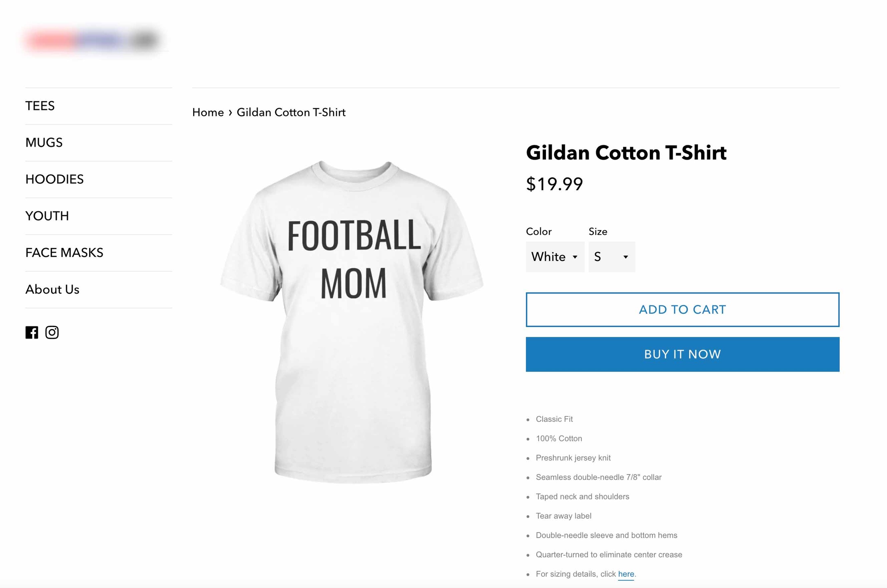The image size is (887, 588).
Task: Go to the TEES category
Action: (x=40, y=106)
